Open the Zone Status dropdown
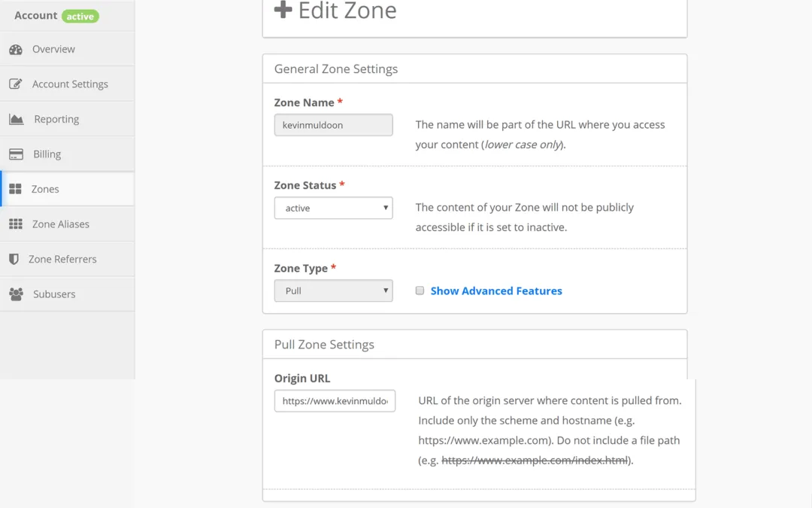Viewport: 812px width, 508px height. (x=333, y=208)
